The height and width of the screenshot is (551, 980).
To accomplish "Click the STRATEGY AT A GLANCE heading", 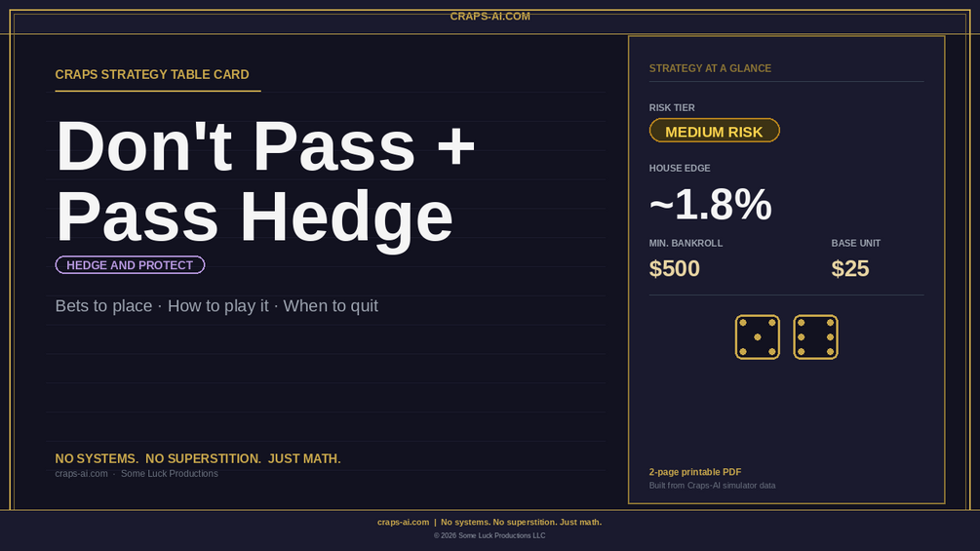I will pyautogui.click(x=710, y=68).
